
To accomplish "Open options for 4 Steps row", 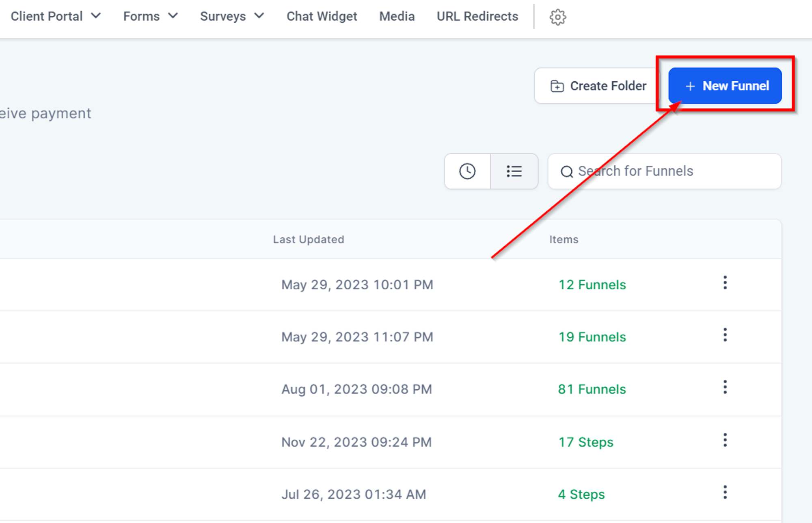I will tap(725, 493).
